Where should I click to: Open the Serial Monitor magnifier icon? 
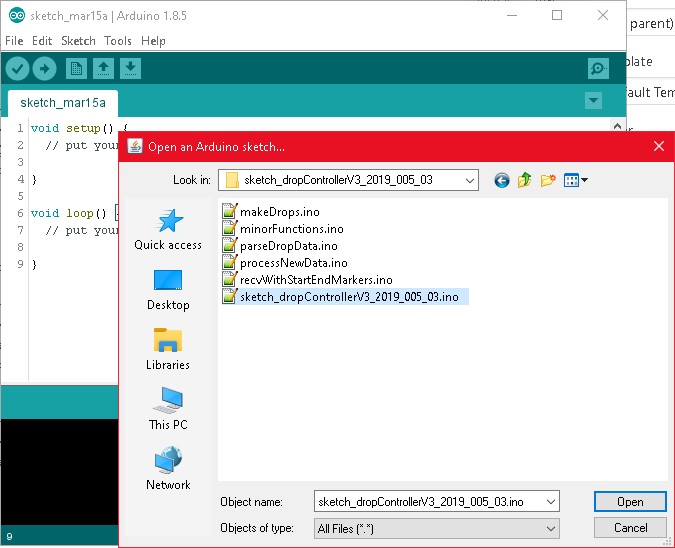(x=598, y=68)
